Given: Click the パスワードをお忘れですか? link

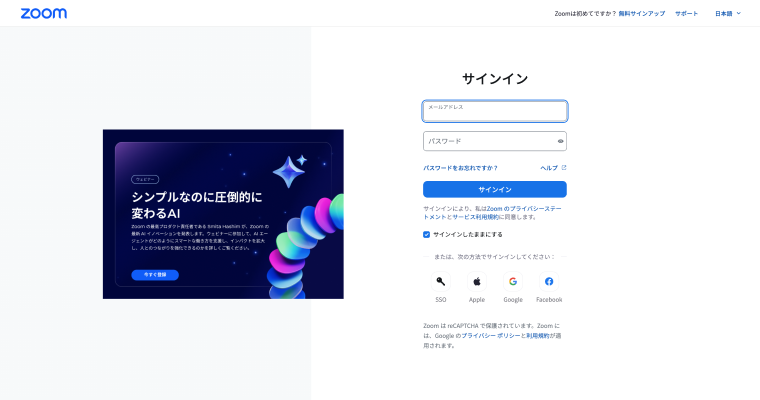Looking at the screenshot, I should 460,168.
